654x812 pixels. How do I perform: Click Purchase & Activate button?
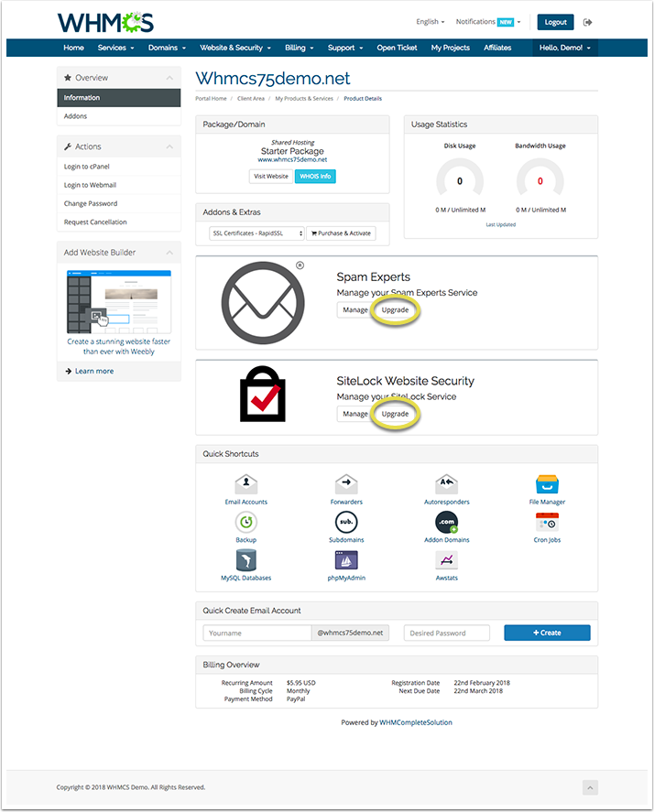tap(341, 233)
